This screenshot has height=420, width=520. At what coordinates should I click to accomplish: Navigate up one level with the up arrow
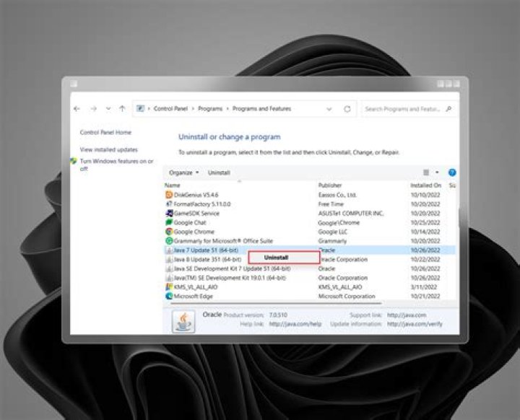tap(122, 109)
